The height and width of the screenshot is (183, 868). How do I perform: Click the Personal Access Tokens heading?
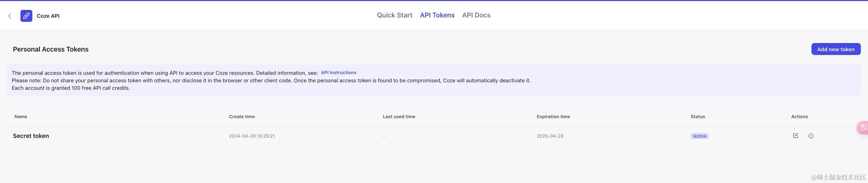[x=51, y=49]
